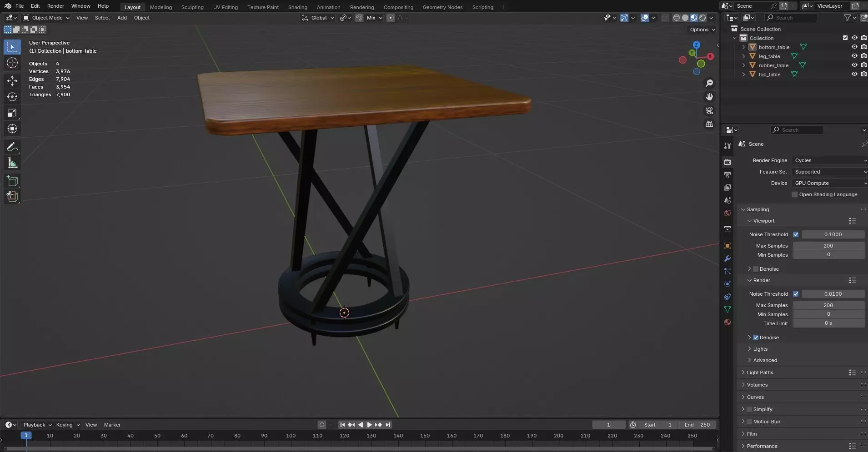The width and height of the screenshot is (868, 452).
Task: Select the Cursor tool in the toolbar
Action: [x=12, y=63]
